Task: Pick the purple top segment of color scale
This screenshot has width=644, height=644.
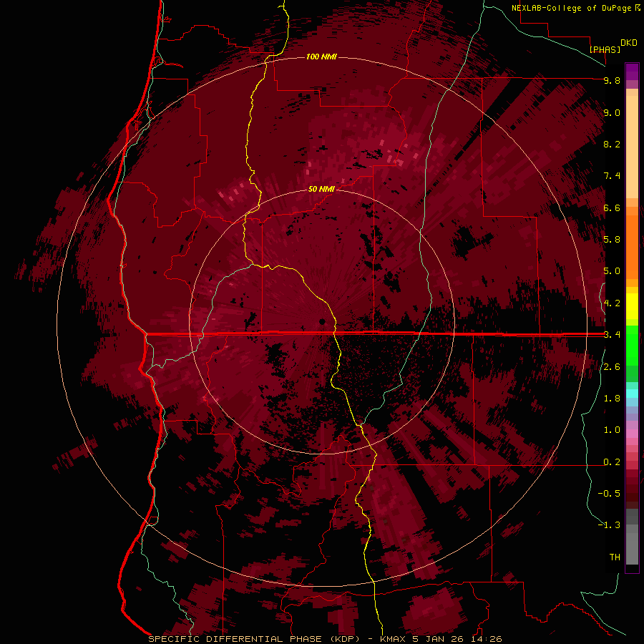Action: tap(632, 72)
